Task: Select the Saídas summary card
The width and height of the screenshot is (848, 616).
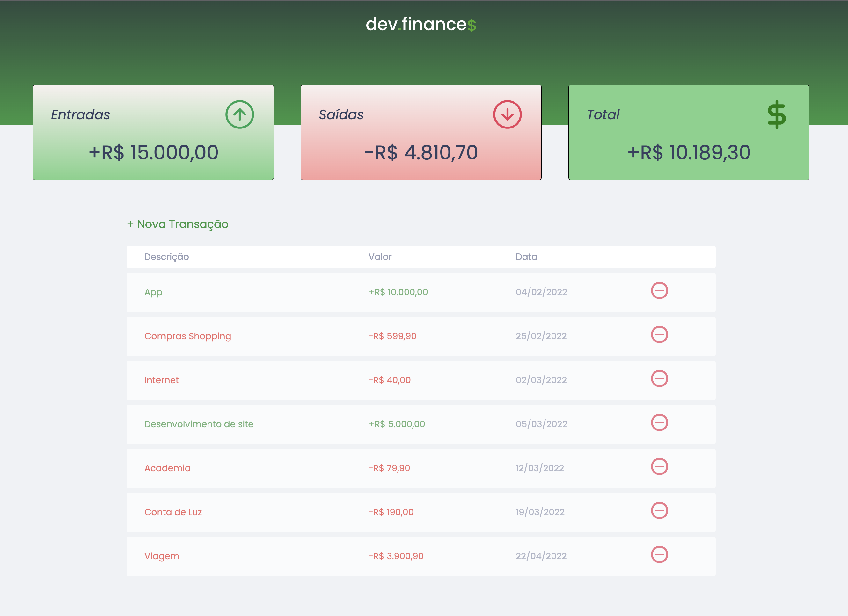Action: pos(421,132)
